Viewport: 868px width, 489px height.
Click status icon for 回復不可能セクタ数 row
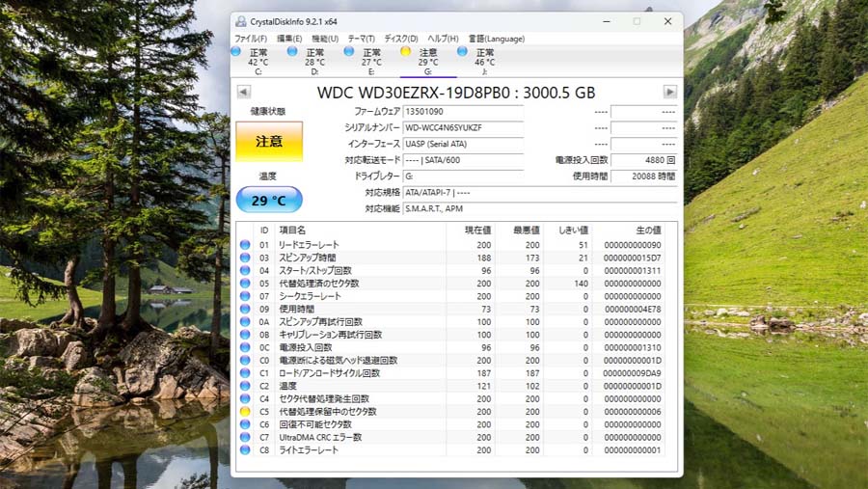coord(245,424)
